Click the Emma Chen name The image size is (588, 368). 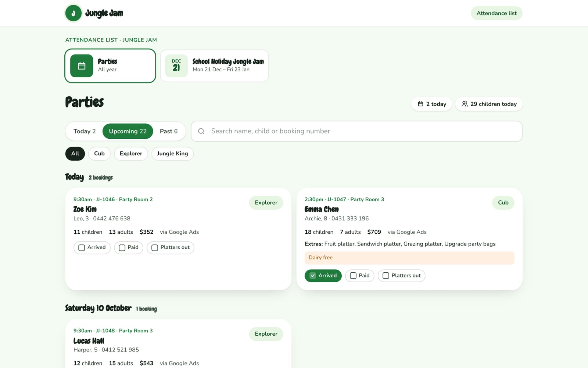(x=322, y=209)
